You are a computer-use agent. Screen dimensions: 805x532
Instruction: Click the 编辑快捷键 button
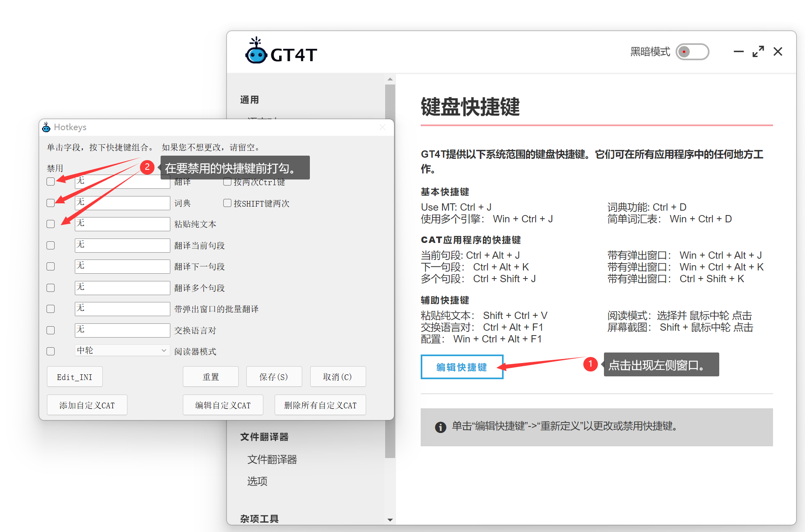[462, 367]
